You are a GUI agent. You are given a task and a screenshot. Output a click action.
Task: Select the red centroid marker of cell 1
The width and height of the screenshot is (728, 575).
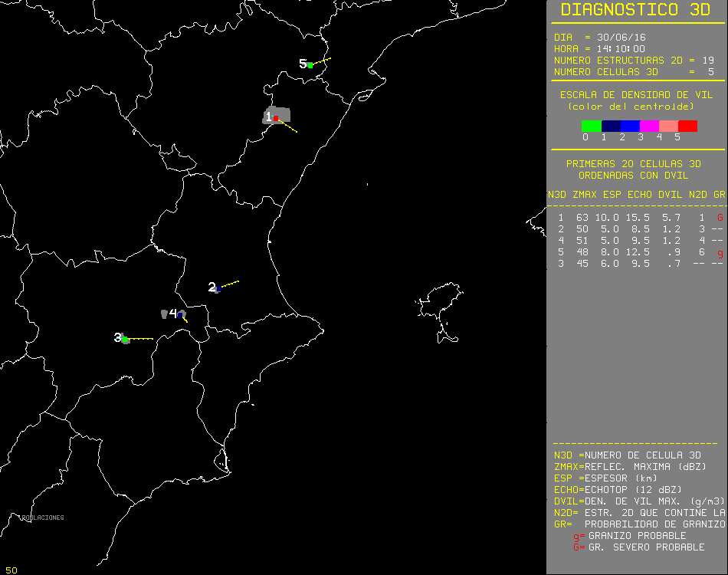click(275, 118)
